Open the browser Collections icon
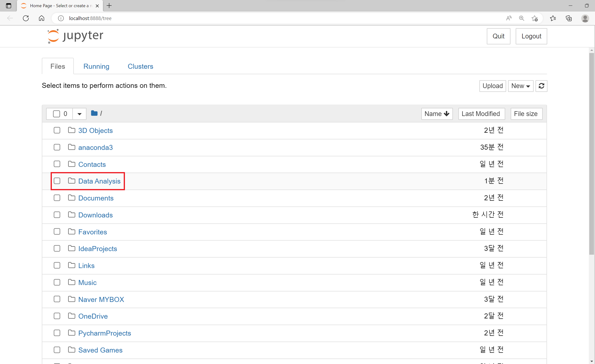The image size is (595, 364). click(568, 18)
